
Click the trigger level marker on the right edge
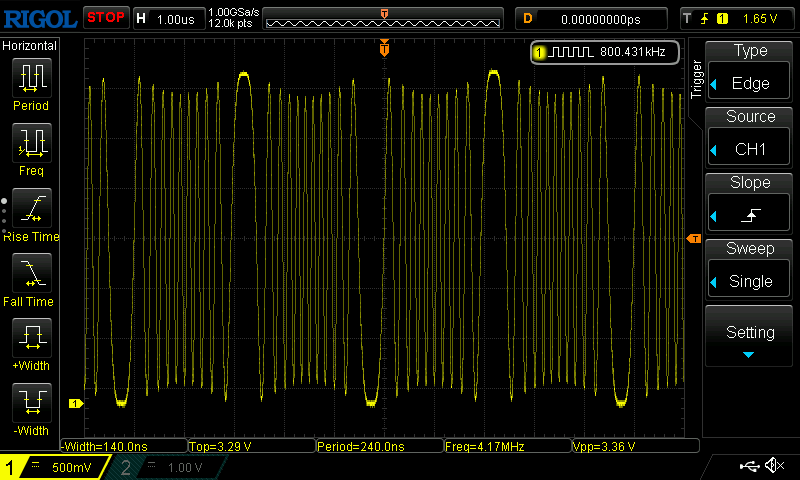click(694, 239)
